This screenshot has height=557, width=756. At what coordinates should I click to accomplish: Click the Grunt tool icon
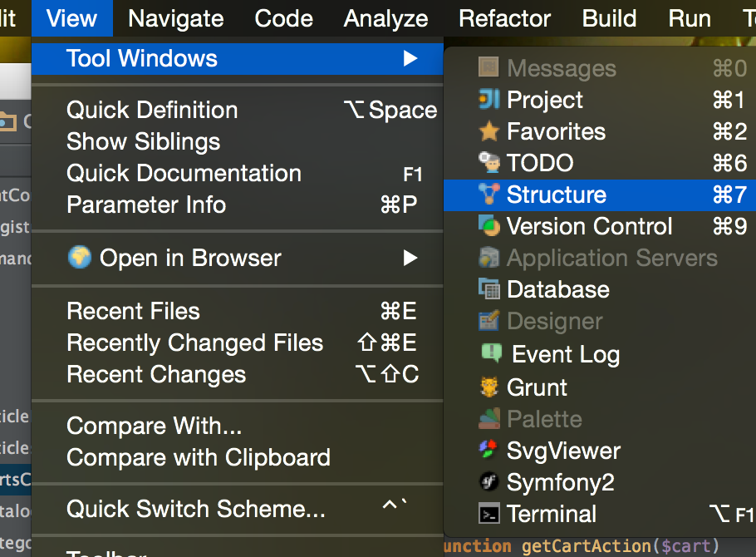[488, 387]
